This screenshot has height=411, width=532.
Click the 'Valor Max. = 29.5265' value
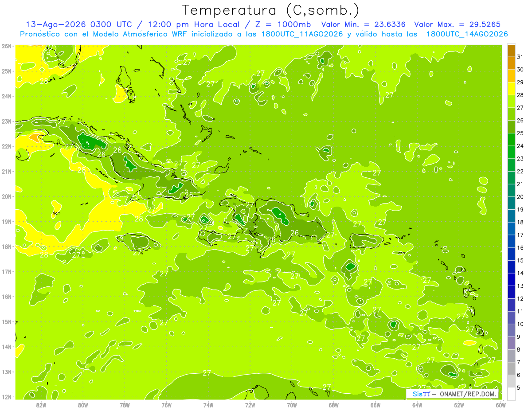point(458,24)
